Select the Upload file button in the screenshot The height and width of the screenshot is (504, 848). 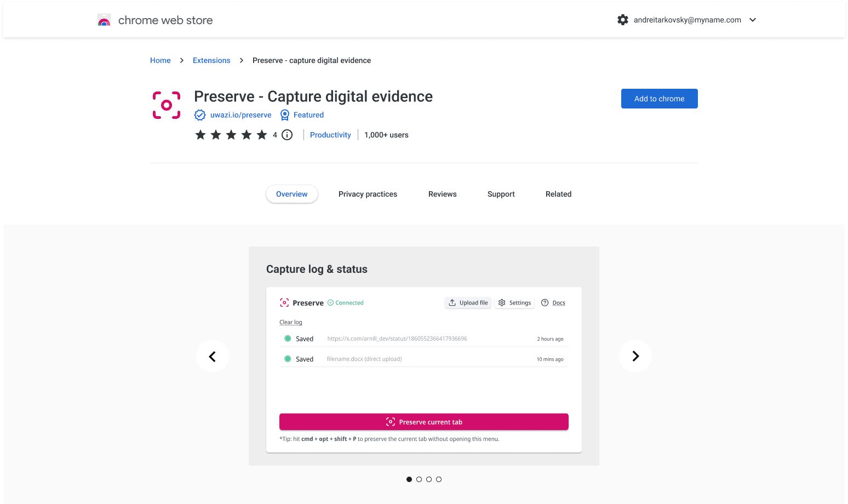point(468,303)
